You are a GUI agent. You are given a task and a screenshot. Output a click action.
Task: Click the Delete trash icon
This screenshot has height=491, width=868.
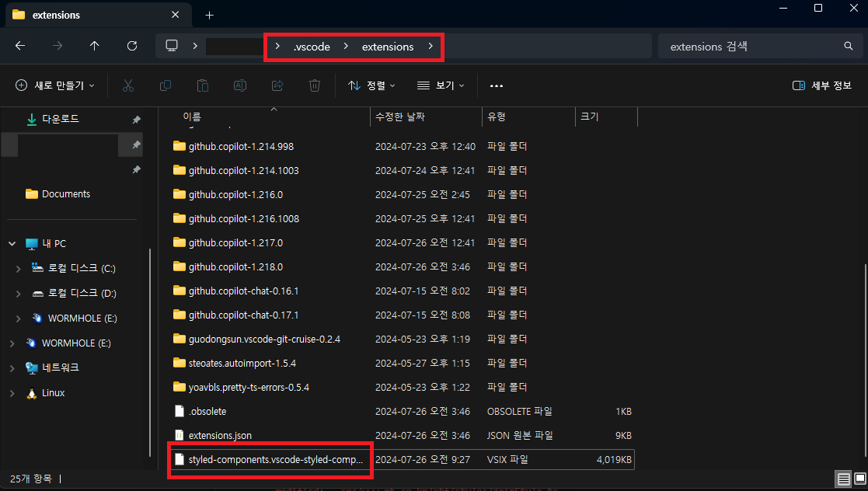coord(315,85)
